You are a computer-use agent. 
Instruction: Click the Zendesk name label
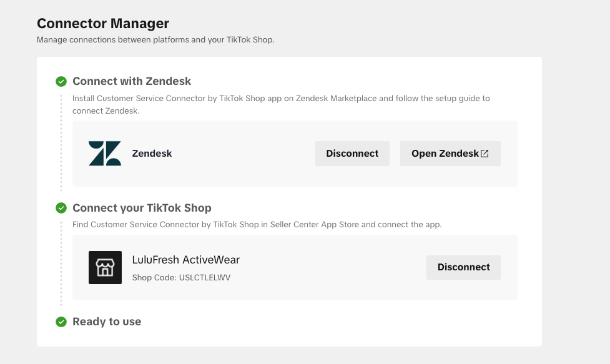(152, 154)
